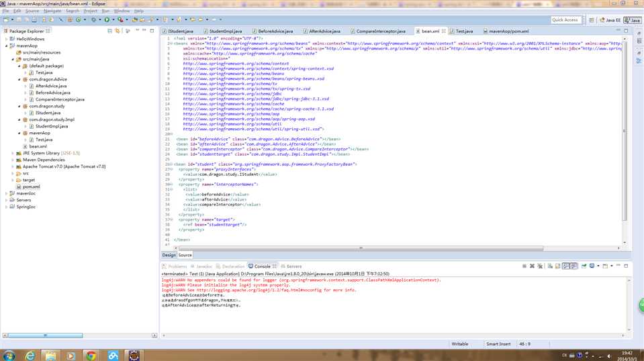This screenshot has width=644, height=361.
Task: Click the Pin Console icon
Action: (584, 266)
